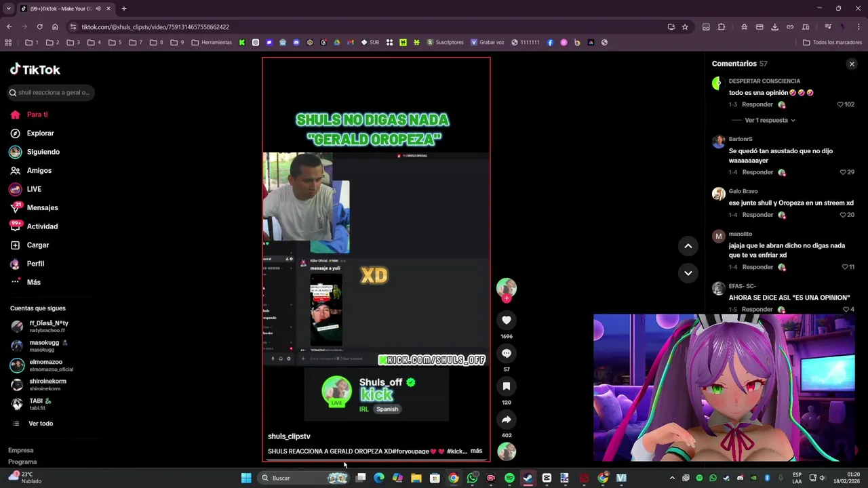Open the Actividad notifications
Viewport: 868px width, 488px height.
[x=42, y=226]
